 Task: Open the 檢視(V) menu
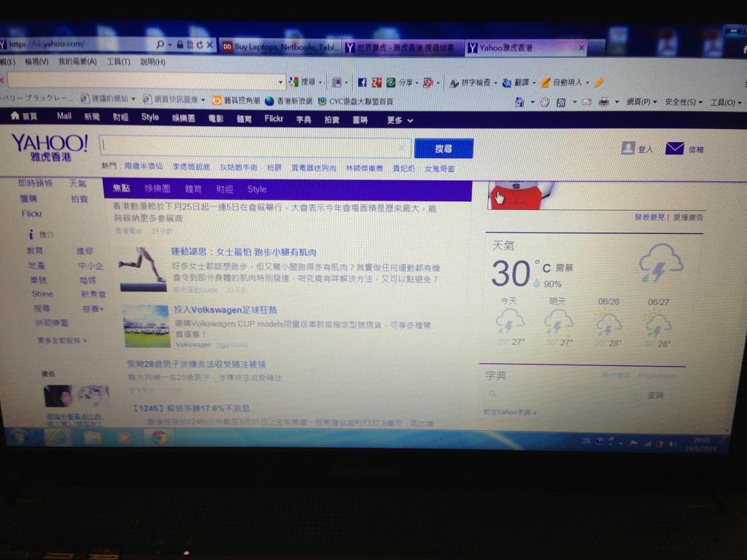(36, 61)
